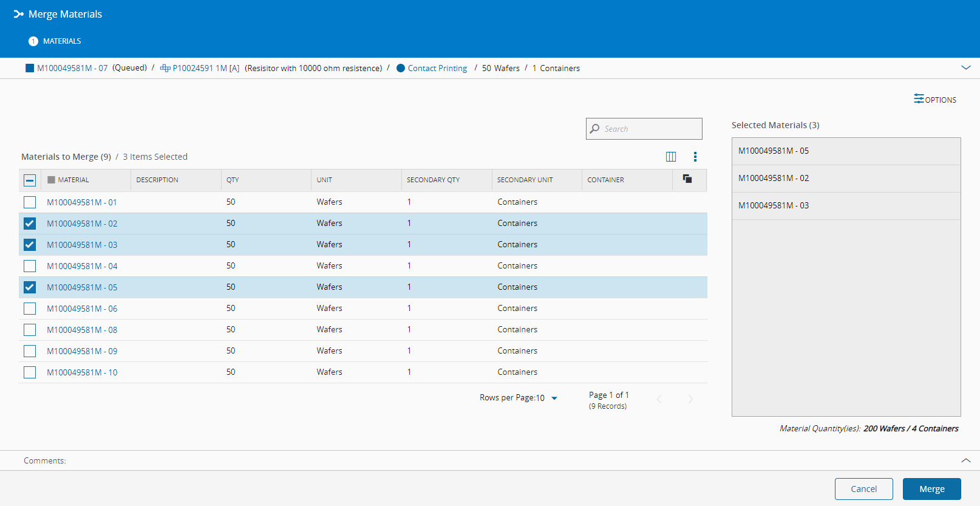Open the column chooser icon
The height and width of the screenshot is (506, 980).
click(x=671, y=157)
